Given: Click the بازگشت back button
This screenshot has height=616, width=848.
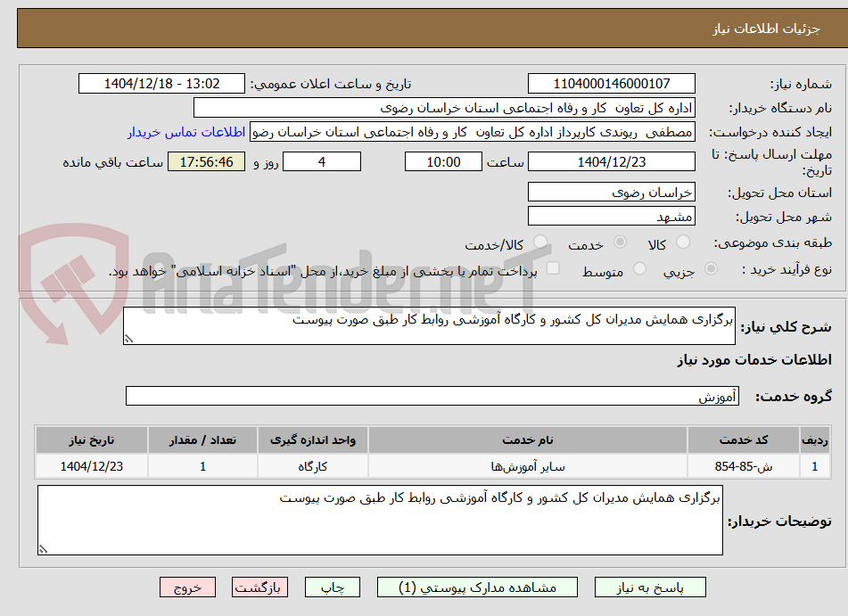Looking at the screenshot, I should [259, 587].
